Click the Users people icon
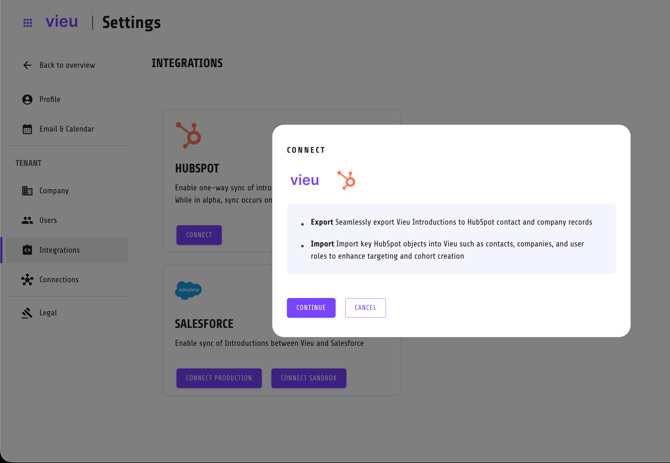670x463 pixels. [27, 220]
